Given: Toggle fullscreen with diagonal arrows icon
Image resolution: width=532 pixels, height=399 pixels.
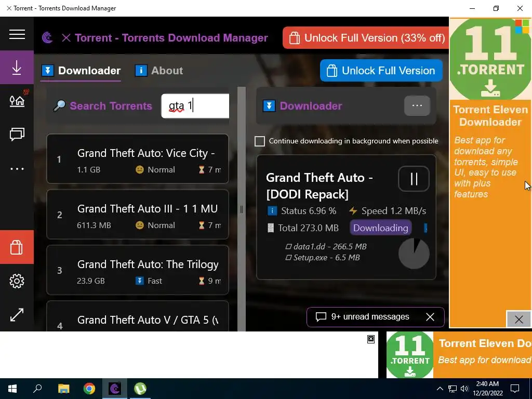Looking at the screenshot, I should (17, 315).
